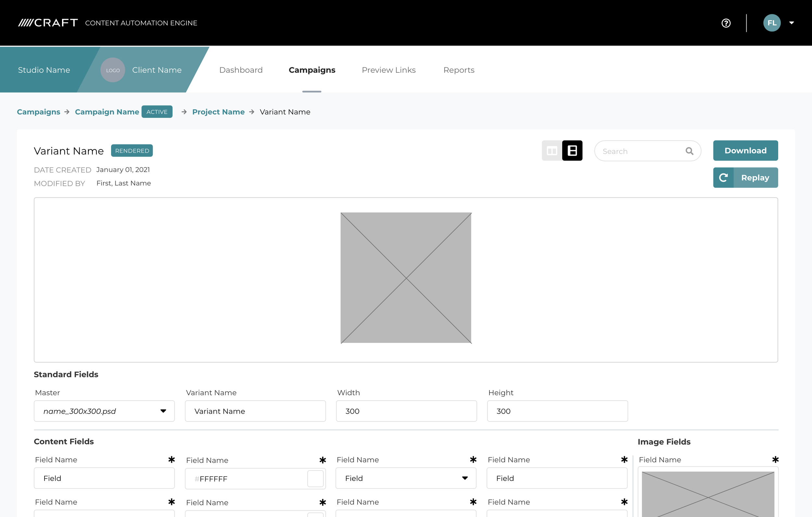Click the client LOGO circle
The width and height of the screenshot is (812, 517).
click(113, 70)
